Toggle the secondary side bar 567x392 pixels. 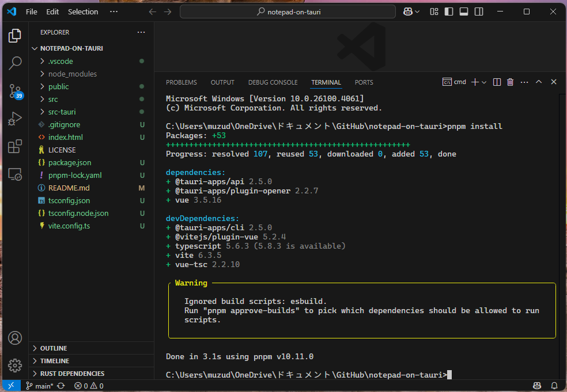(x=479, y=12)
